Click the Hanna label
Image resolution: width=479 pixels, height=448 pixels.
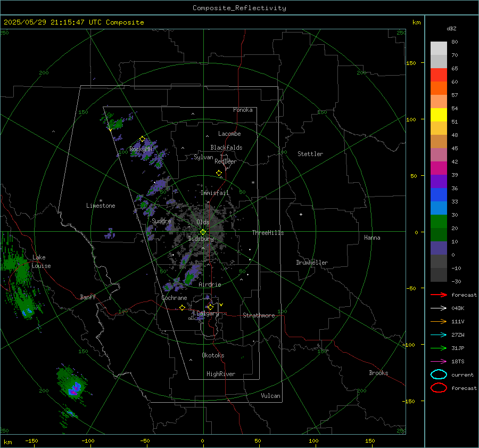pos(372,238)
